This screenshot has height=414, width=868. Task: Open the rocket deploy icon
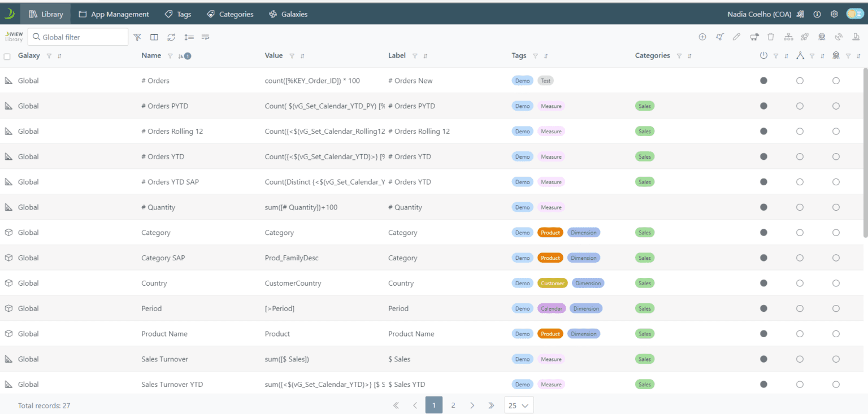tap(805, 37)
